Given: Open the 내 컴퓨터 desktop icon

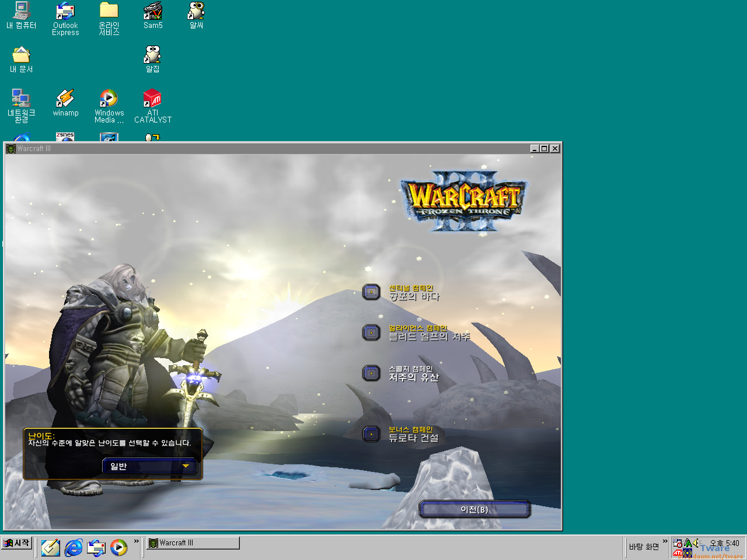Looking at the screenshot, I should (x=22, y=16).
